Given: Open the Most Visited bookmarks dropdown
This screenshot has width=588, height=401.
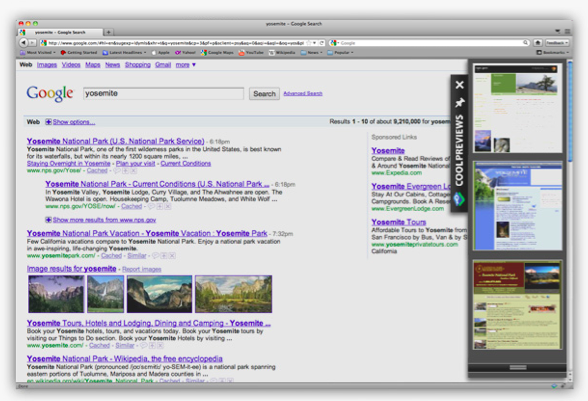Looking at the screenshot, I should point(38,53).
